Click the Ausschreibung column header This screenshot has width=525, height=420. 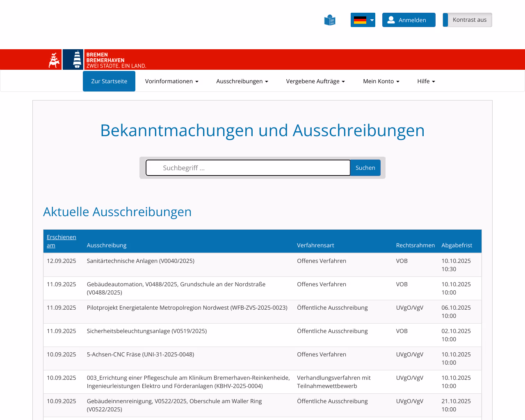coord(107,245)
